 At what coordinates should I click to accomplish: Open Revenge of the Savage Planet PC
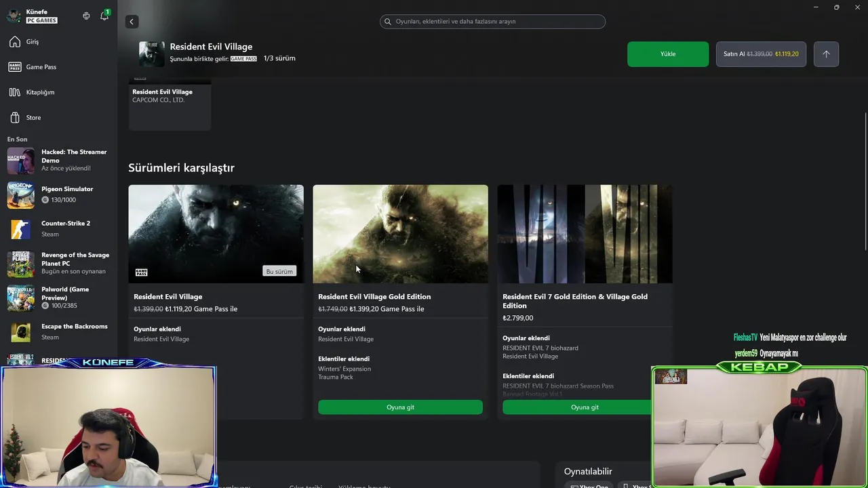click(x=58, y=264)
